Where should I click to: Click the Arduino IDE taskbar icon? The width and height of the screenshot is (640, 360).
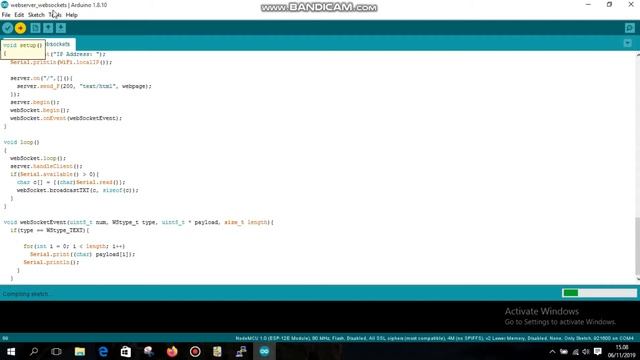[264, 351]
